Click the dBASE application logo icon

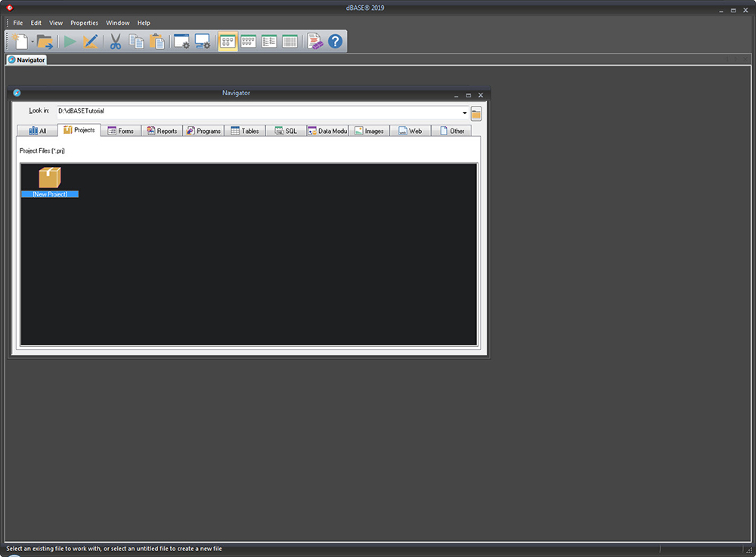pos(10,8)
